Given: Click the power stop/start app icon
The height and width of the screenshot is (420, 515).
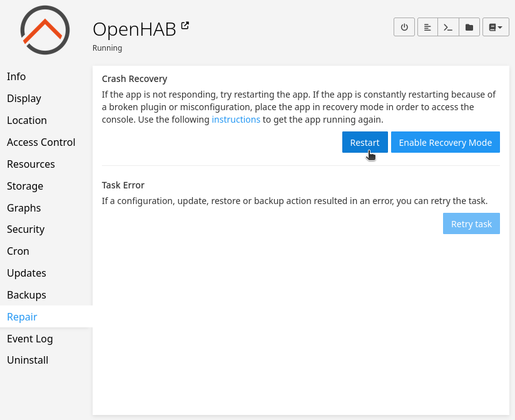Looking at the screenshot, I should coord(404,28).
